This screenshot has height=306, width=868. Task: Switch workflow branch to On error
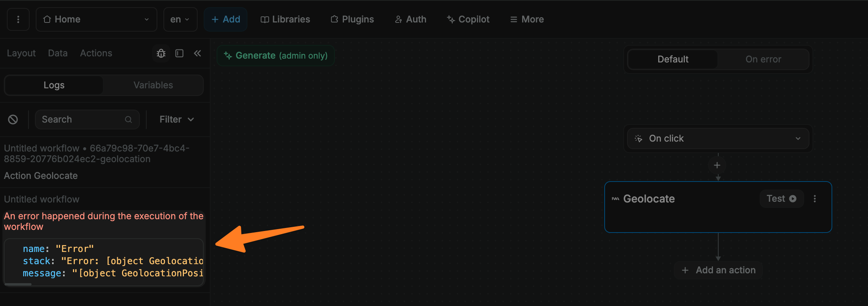pyautogui.click(x=763, y=59)
